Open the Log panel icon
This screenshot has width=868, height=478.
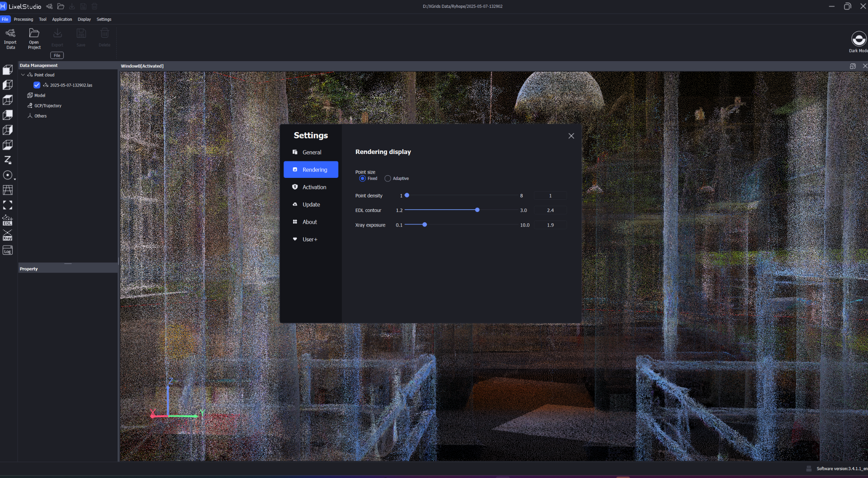click(8, 251)
